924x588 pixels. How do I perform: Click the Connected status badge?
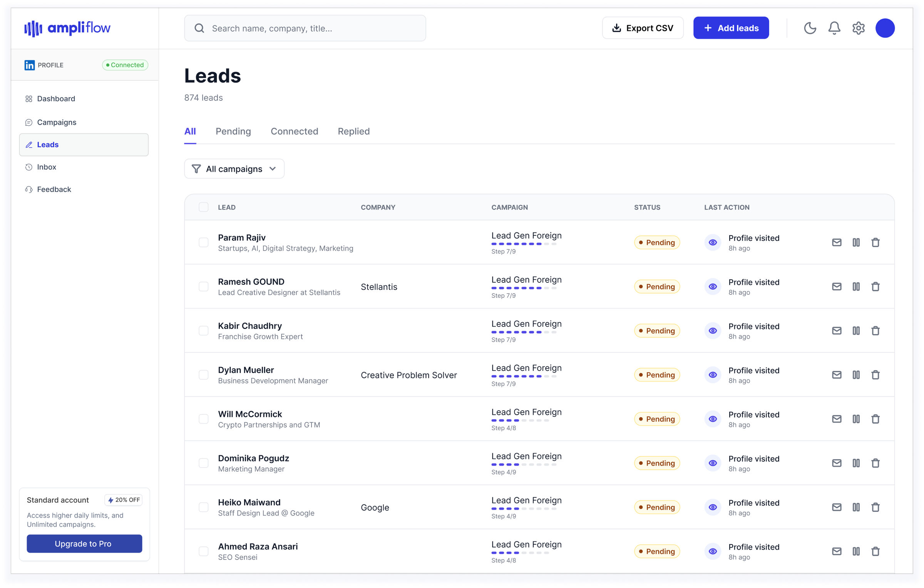point(125,65)
